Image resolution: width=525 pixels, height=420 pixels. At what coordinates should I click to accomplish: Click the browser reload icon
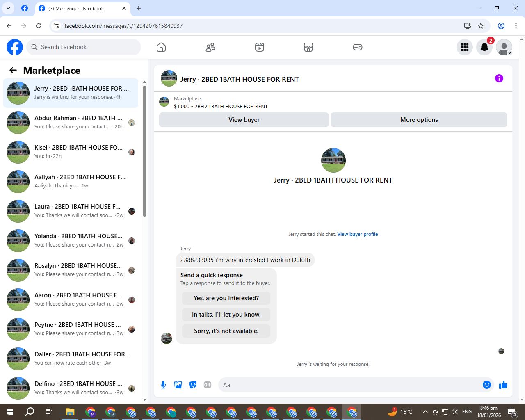pos(39,26)
